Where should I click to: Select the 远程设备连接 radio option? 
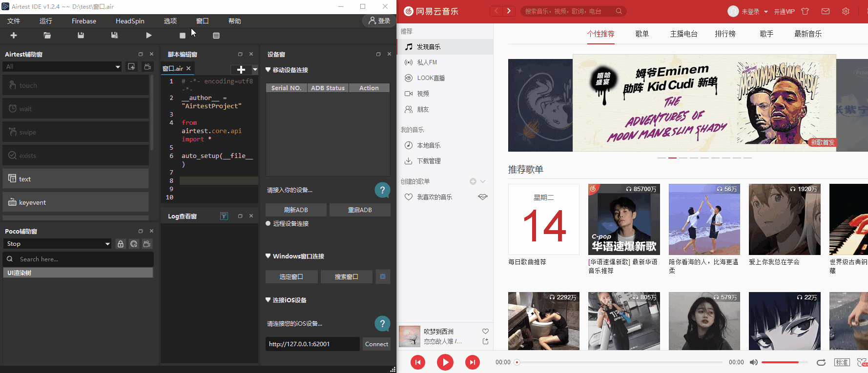pyautogui.click(x=268, y=223)
